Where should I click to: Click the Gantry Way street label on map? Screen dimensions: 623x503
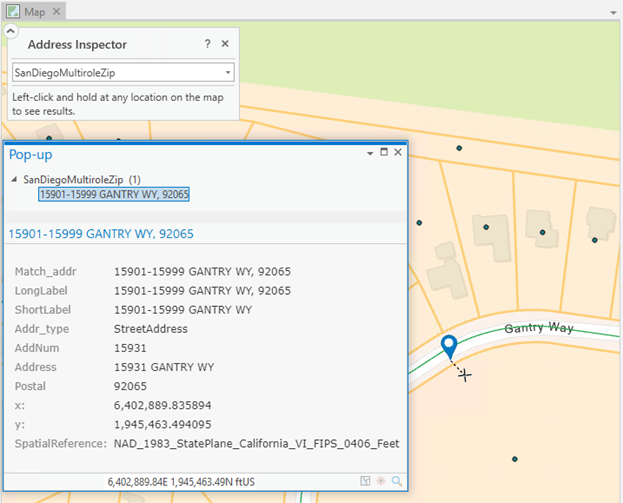(536, 328)
